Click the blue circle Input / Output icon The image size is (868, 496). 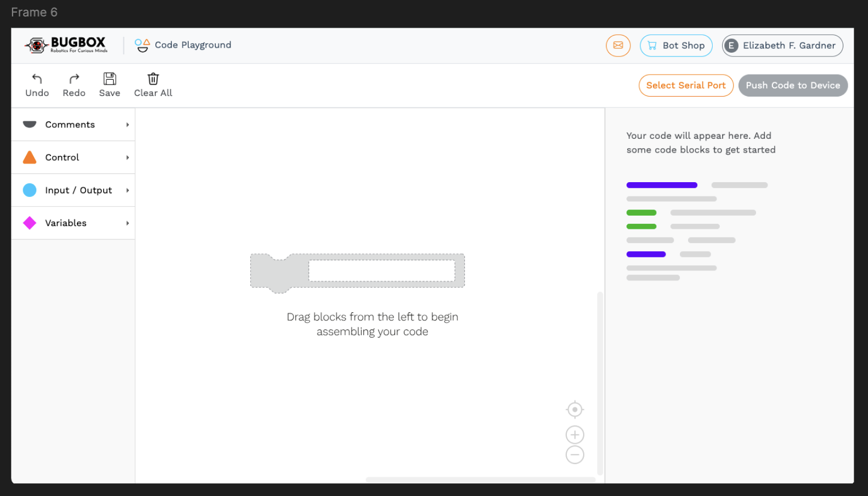click(x=30, y=190)
